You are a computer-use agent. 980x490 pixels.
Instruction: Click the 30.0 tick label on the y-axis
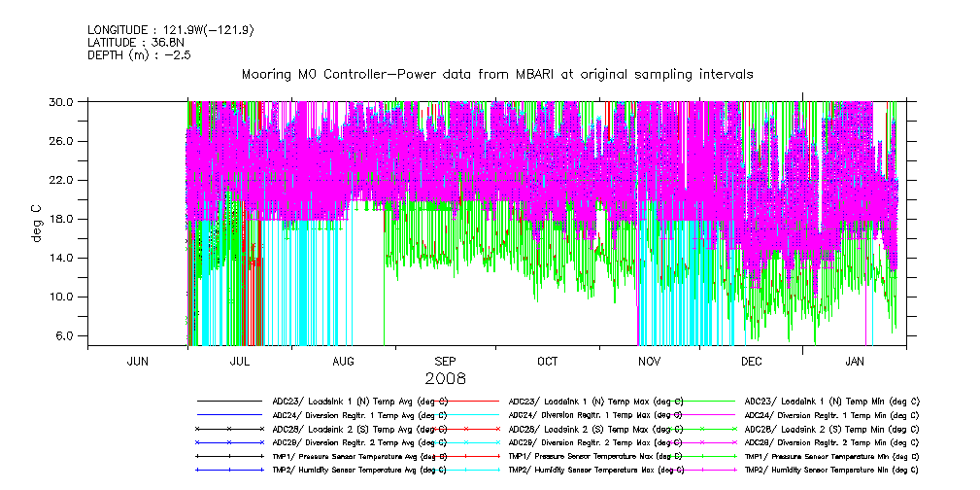61,102
